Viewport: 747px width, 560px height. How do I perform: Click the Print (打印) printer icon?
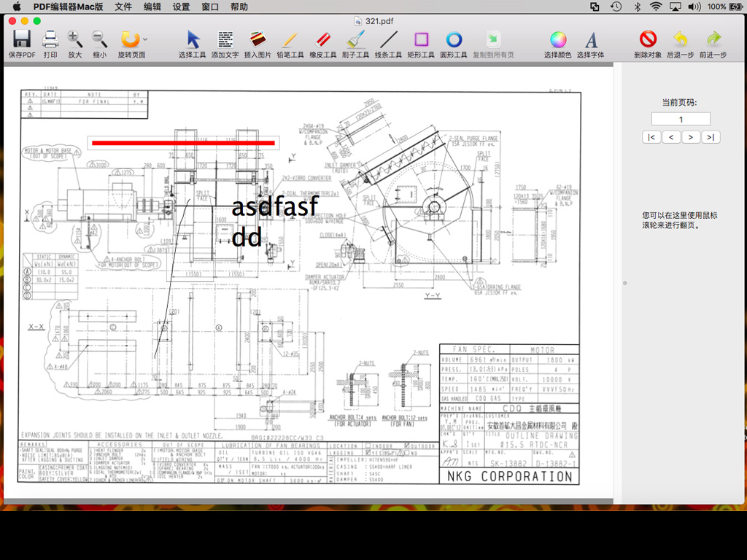50,39
